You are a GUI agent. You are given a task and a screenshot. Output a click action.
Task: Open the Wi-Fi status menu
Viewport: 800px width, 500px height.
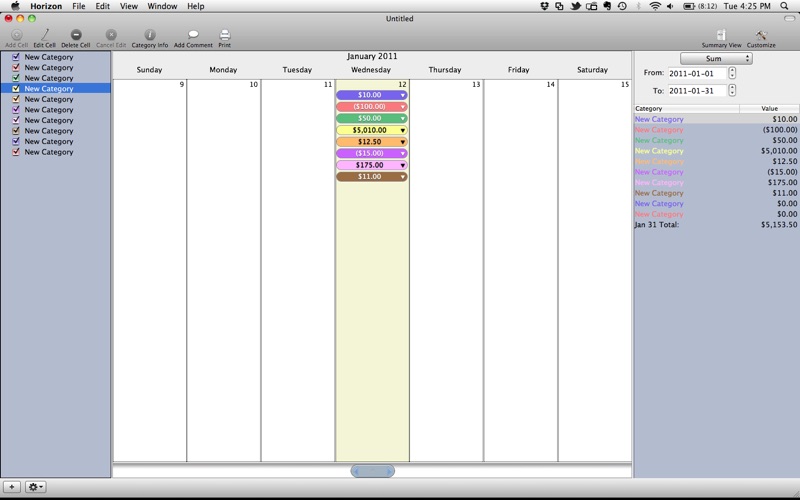(655, 6)
